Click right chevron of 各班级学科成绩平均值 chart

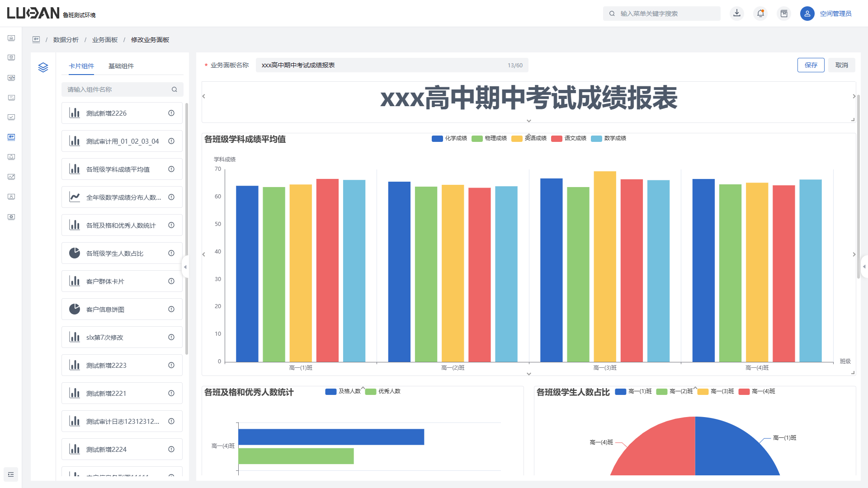(x=854, y=254)
